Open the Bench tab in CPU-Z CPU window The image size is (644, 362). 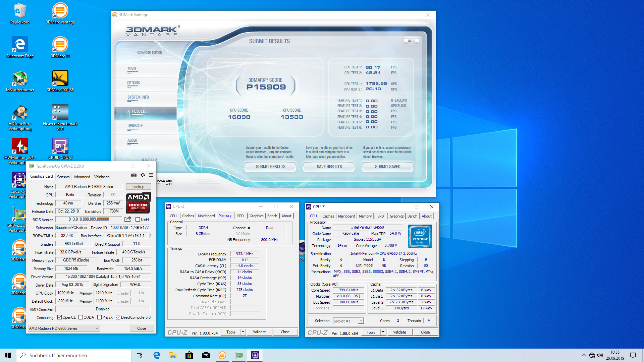(x=412, y=216)
